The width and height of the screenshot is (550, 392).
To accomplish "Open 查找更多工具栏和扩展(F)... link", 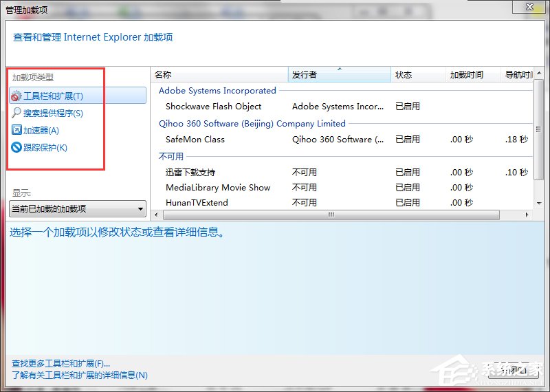I will coord(61,364).
